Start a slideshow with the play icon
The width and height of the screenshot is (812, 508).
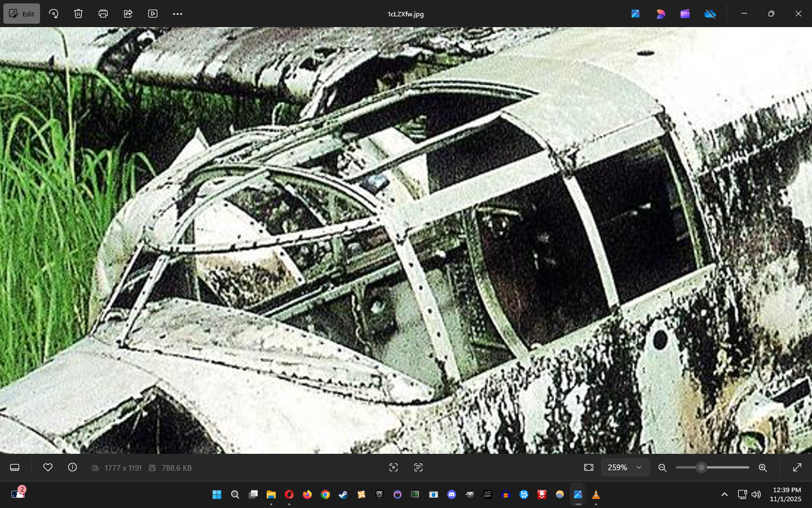(x=153, y=14)
